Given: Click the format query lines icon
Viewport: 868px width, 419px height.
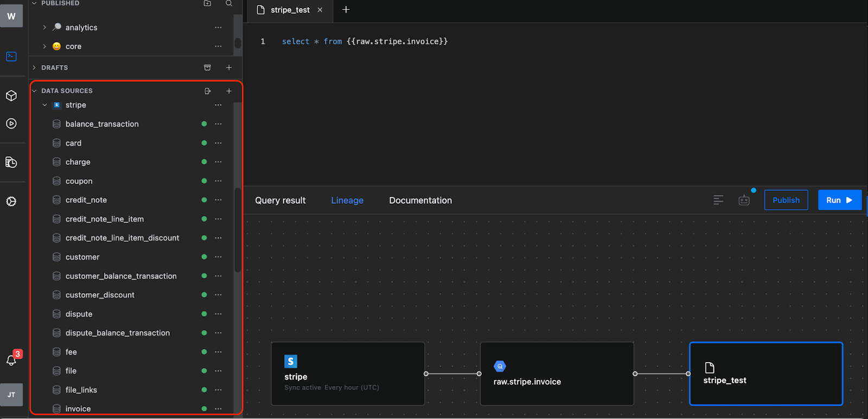Looking at the screenshot, I should pos(718,201).
